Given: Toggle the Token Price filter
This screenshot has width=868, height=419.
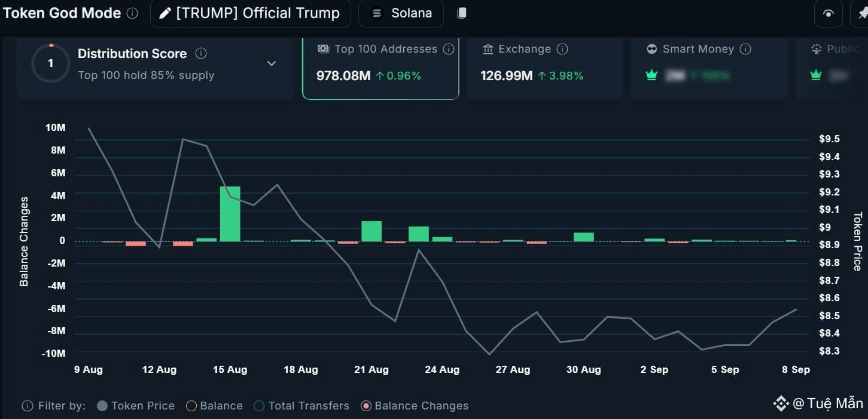Looking at the screenshot, I should (x=136, y=406).
